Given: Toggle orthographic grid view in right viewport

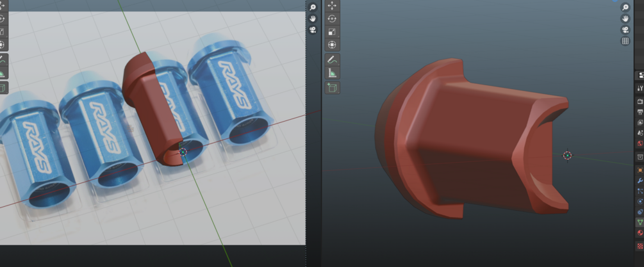Looking at the screenshot, I should point(625,40).
